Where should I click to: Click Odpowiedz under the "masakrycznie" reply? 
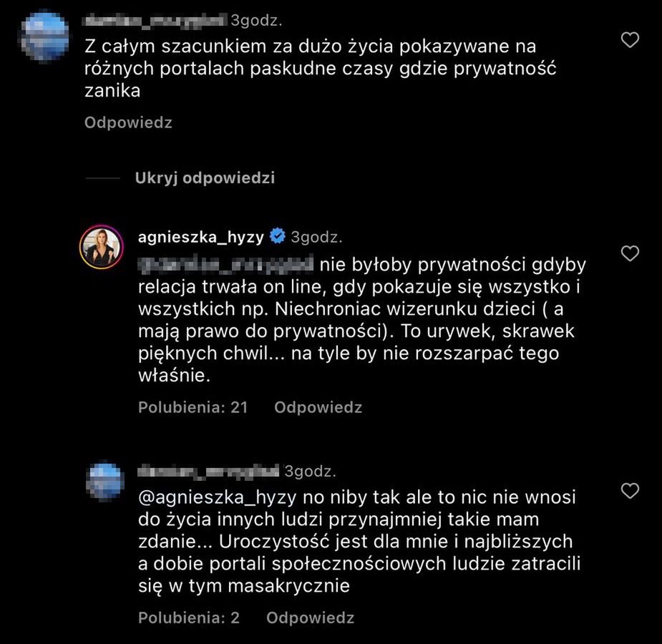pos(310,618)
